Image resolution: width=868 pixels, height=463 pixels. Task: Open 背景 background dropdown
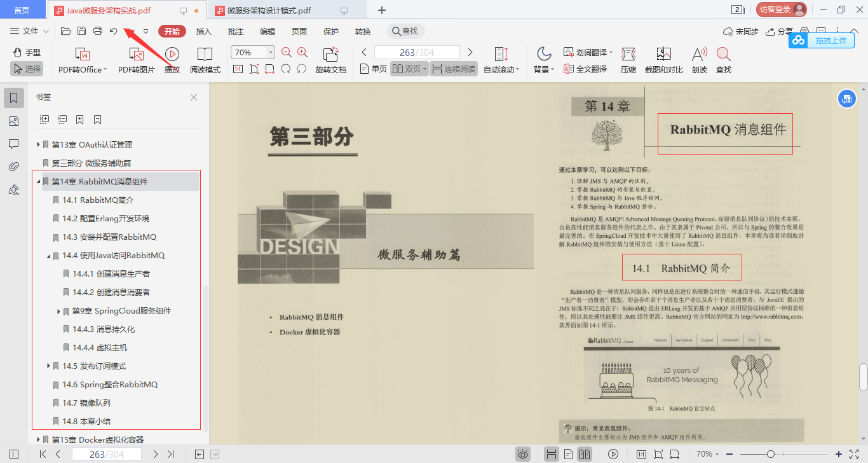[544, 61]
